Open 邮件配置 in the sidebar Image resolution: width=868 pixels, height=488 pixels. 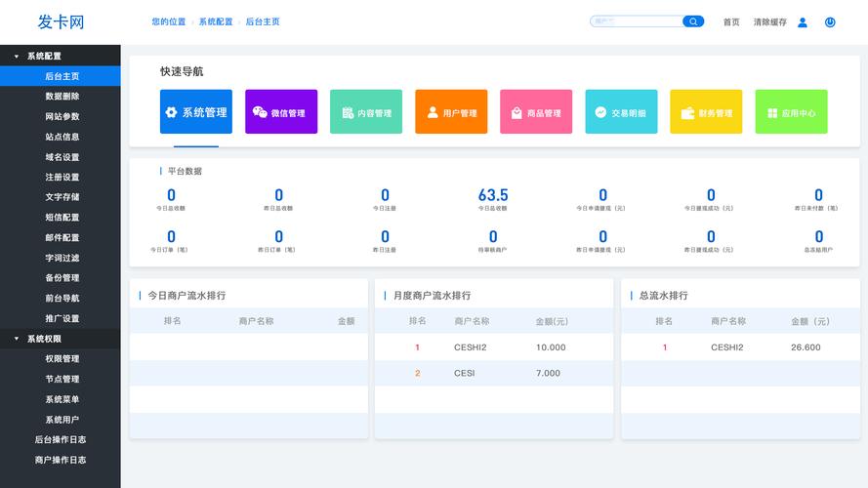pyautogui.click(x=62, y=237)
